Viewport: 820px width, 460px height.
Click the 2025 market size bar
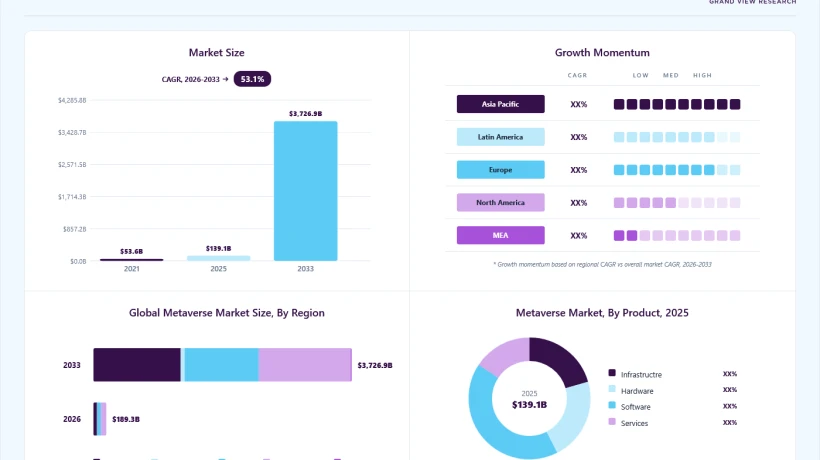[x=219, y=258]
